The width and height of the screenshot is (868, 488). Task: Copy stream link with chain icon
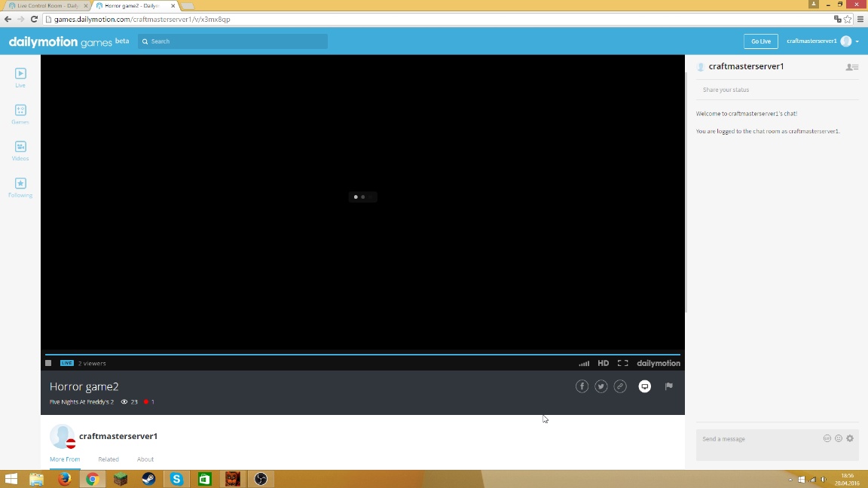(620, 386)
